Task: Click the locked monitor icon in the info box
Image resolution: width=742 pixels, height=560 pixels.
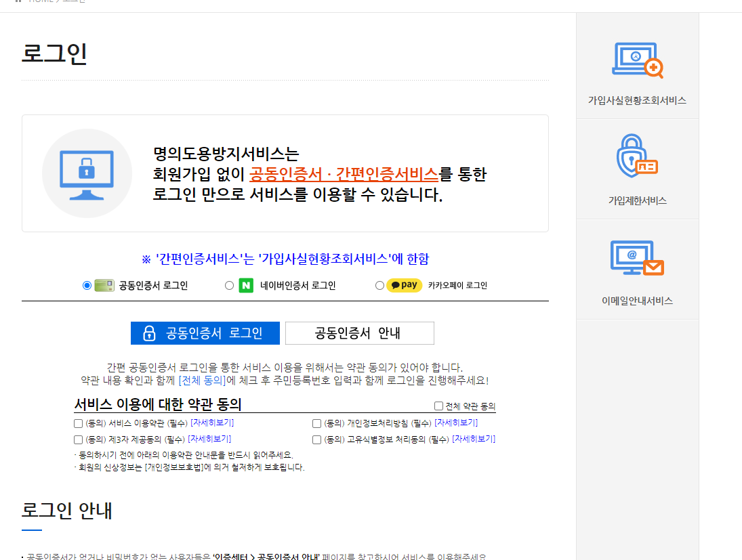Action: point(87,174)
